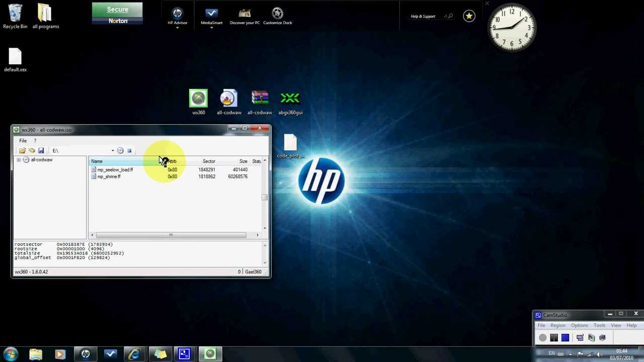
Task: Open the CamStudio Region menu
Action: pyautogui.click(x=557, y=326)
